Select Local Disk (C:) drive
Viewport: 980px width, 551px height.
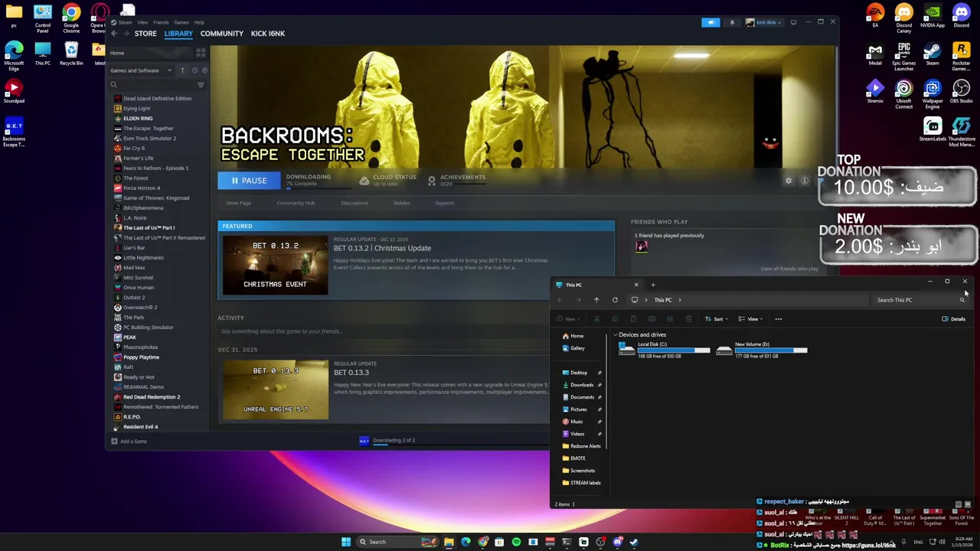tap(664, 350)
